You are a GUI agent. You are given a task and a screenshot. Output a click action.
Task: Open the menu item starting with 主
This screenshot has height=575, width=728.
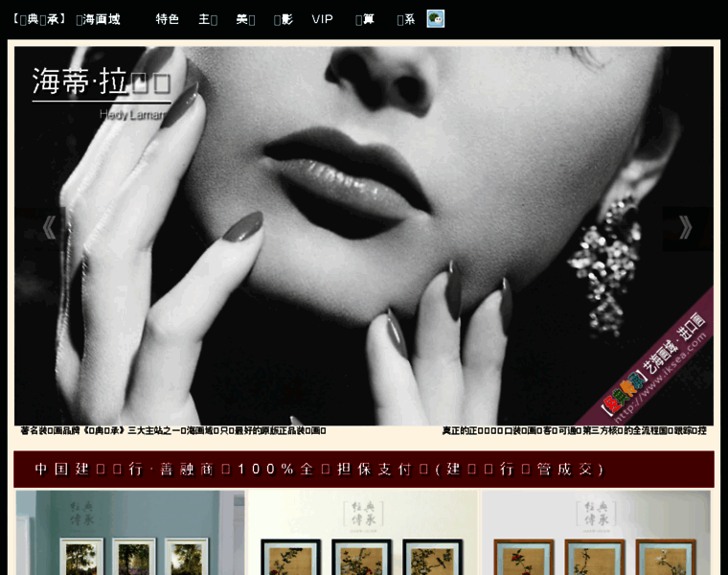pyautogui.click(x=208, y=19)
